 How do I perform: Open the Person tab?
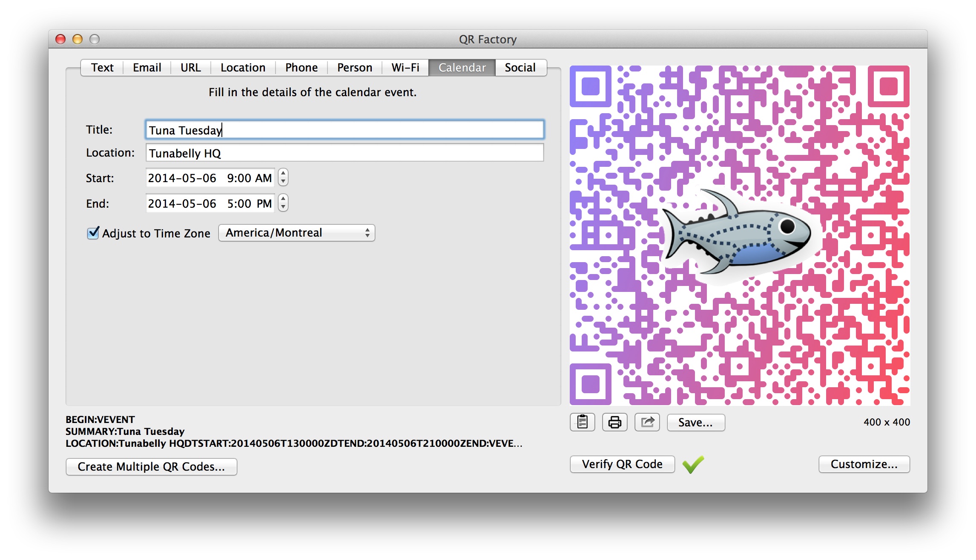(354, 67)
